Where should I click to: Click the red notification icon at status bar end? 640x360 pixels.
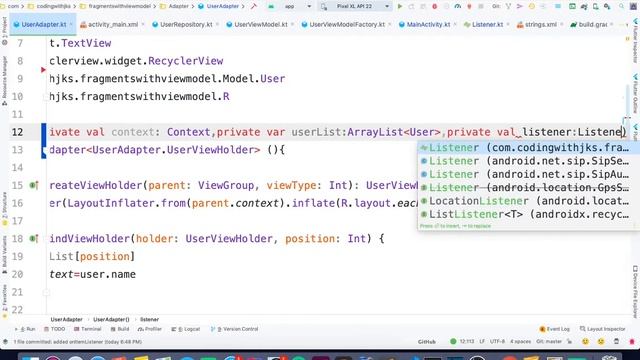pos(632,342)
